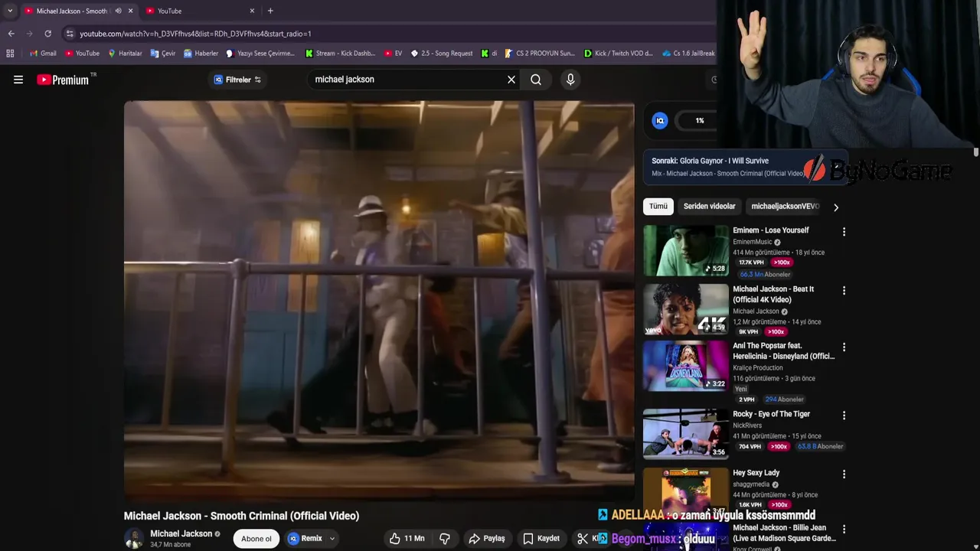Open the Haberler news bookmark

click(x=201, y=54)
